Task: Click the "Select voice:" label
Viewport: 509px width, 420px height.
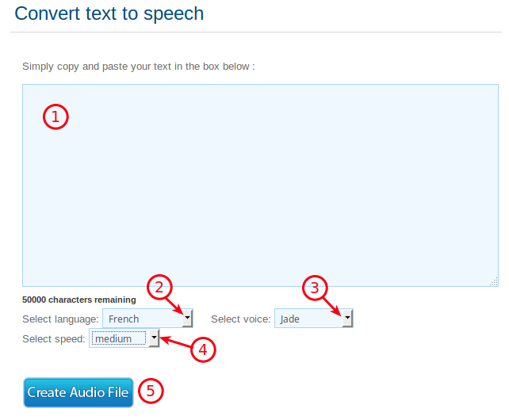Action: (x=240, y=319)
